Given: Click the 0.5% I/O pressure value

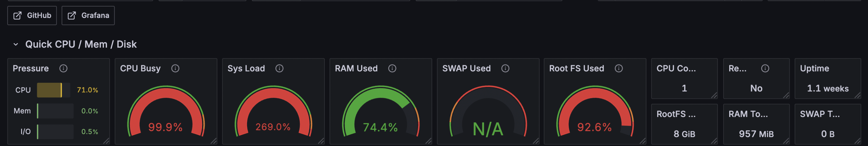Looking at the screenshot, I should (x=90, y=132).
